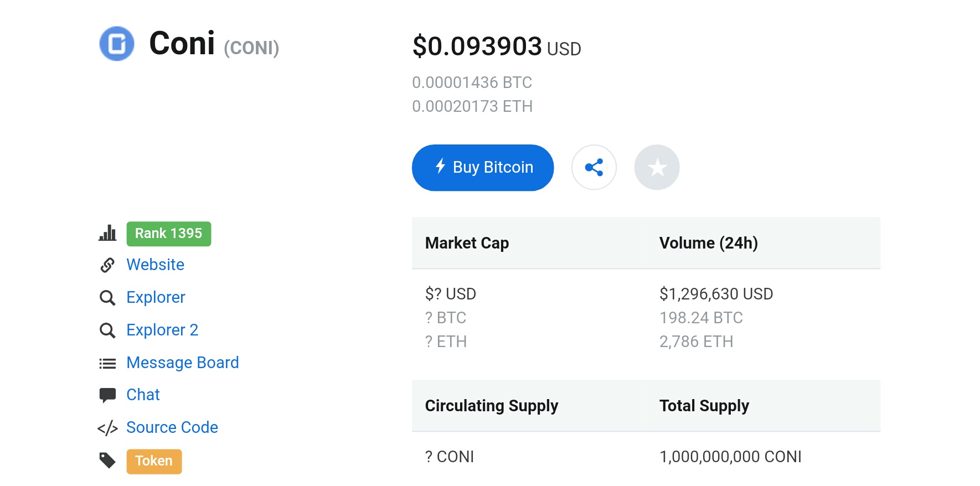Viewport: 980px width, 486px height.
Task: Open the Website link
Action: pos(155,265)
